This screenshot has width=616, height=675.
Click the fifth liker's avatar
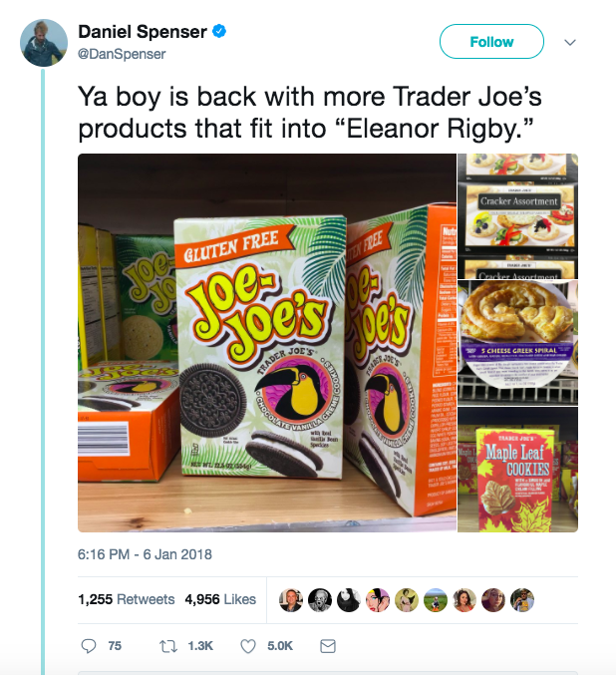tap(407, 599)
